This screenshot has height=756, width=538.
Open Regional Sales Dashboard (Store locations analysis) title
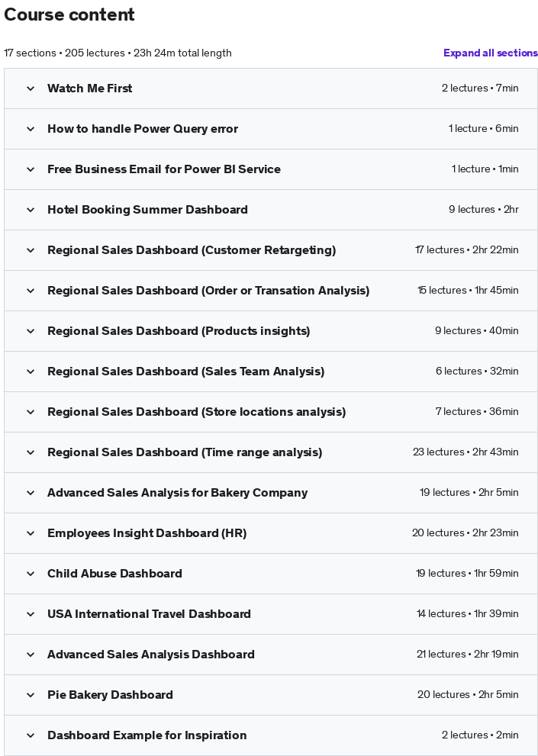197,412
